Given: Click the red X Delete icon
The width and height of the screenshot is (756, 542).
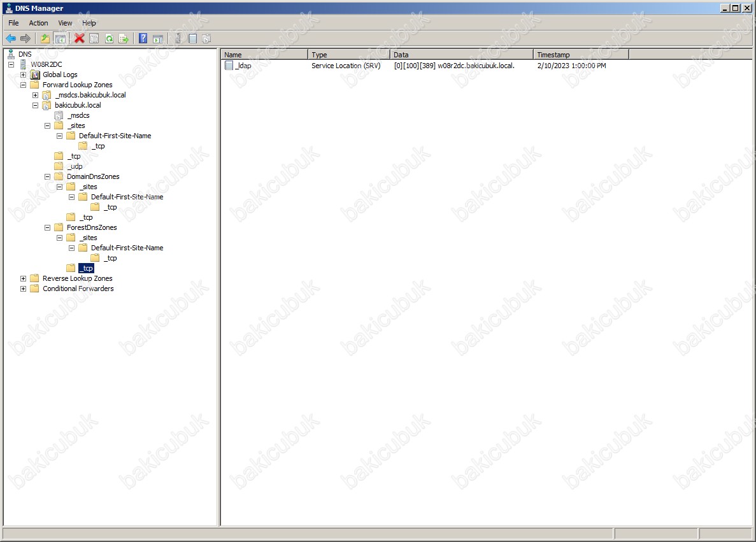Looking at the screenshot, I should point(80,39).
